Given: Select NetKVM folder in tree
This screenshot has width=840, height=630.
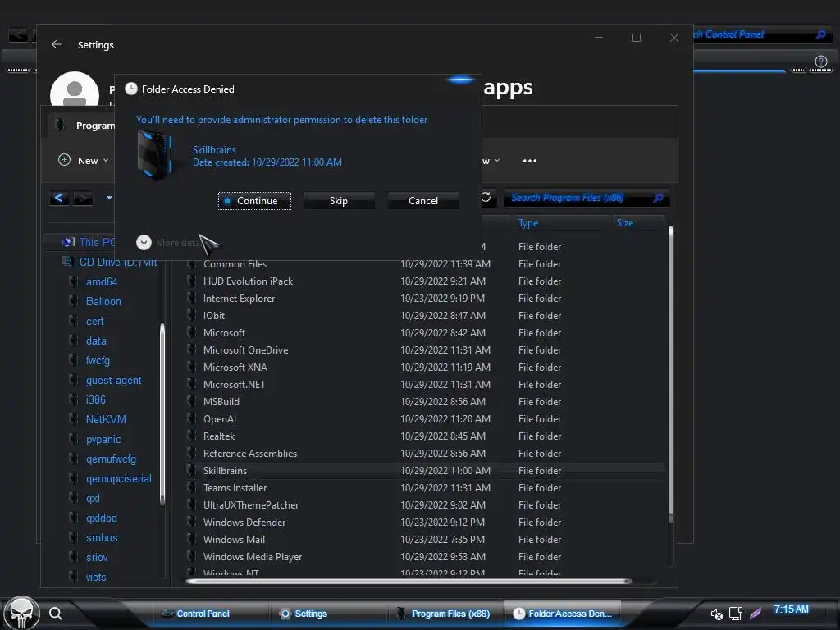Looking at the screenshot, I should (106, 419).
